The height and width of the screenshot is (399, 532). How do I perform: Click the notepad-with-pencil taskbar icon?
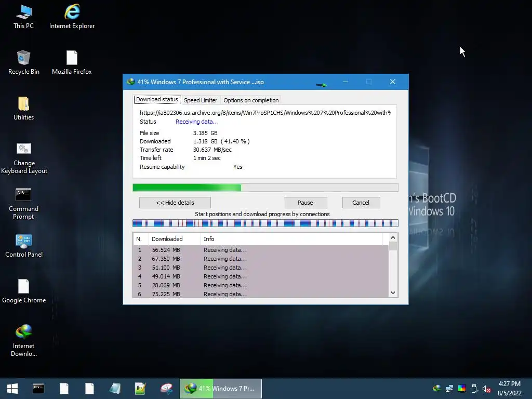point(140,389)
